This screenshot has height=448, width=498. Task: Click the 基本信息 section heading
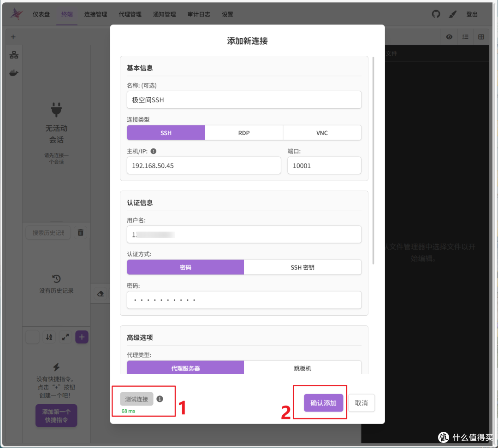coord(140,68)
